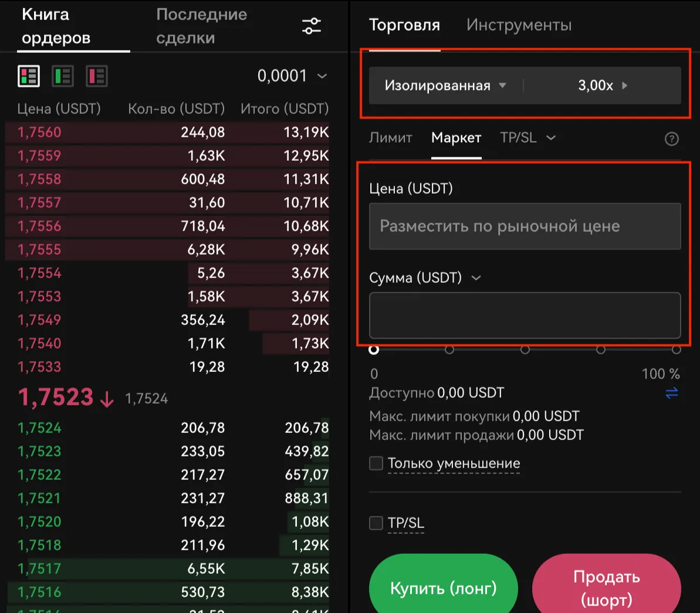Set amount slider to the 25% mark
This screenshot has width=700, height=613.
tap(449, 350)
